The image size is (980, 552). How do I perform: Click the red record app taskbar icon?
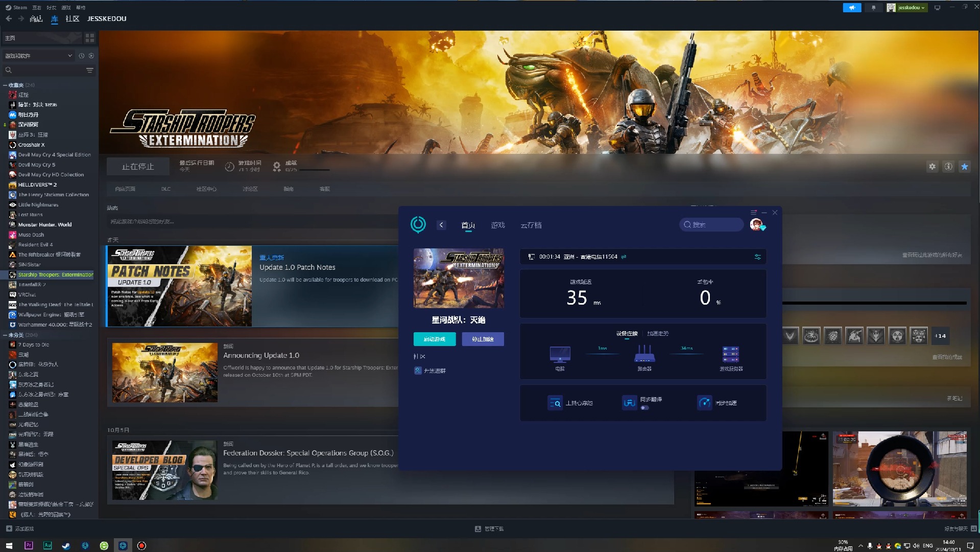coord(141,545)
